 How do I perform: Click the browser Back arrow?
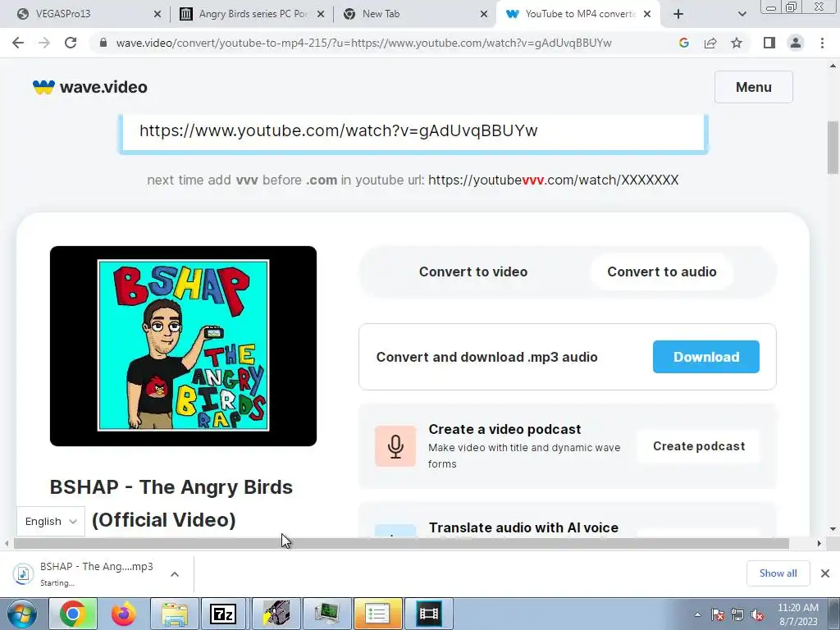point(18,43)
